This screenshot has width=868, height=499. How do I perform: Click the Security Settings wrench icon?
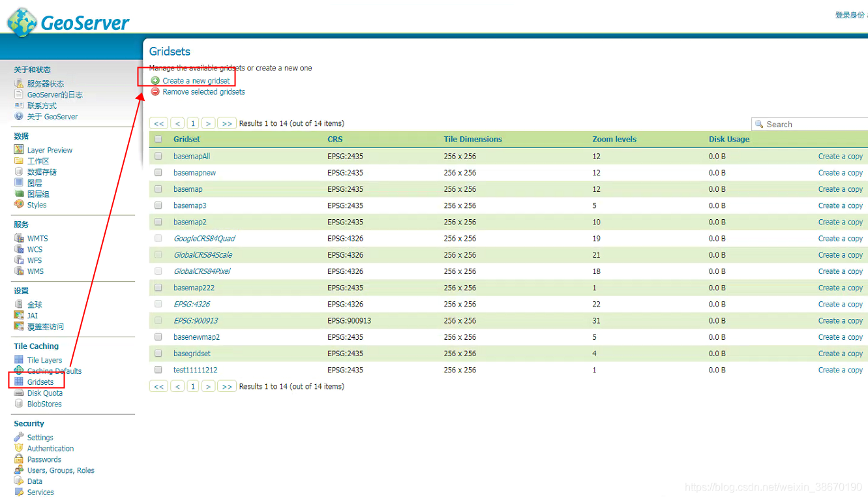19,437
